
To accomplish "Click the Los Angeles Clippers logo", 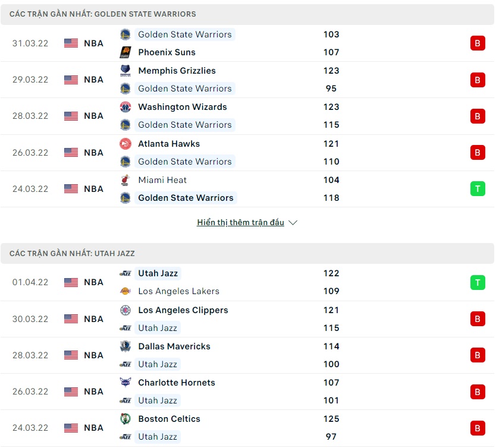I will 125,310.
